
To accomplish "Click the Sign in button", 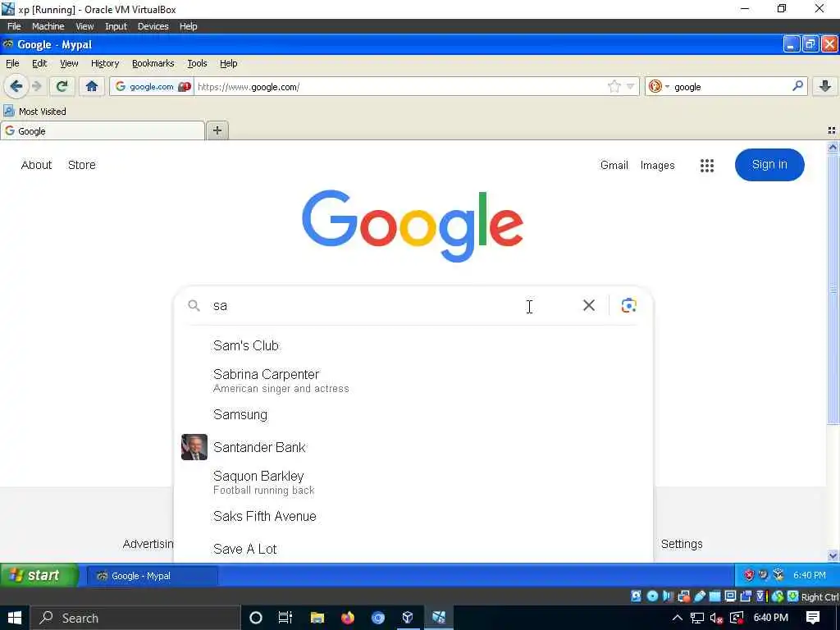I will [769, 164].
